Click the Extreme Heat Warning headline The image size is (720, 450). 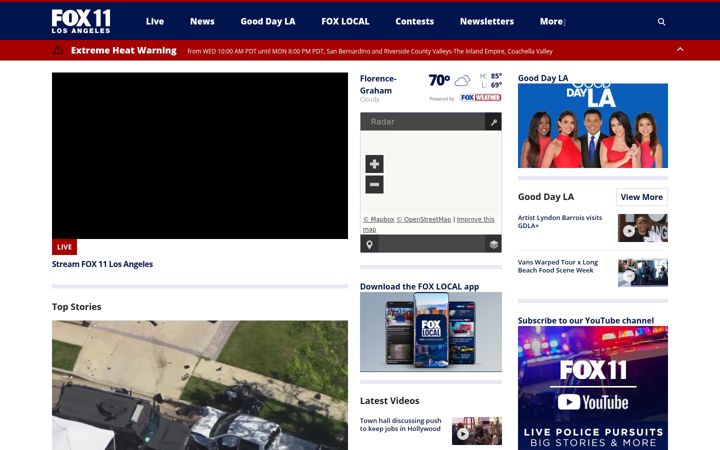[x=124, y=51]
